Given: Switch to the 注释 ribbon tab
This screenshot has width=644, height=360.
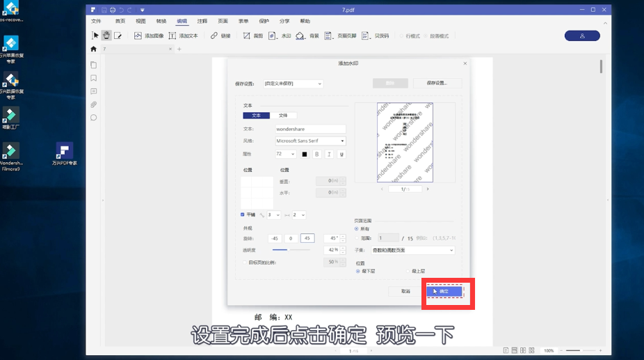Looking at the screenshot, I should (202, 21).
